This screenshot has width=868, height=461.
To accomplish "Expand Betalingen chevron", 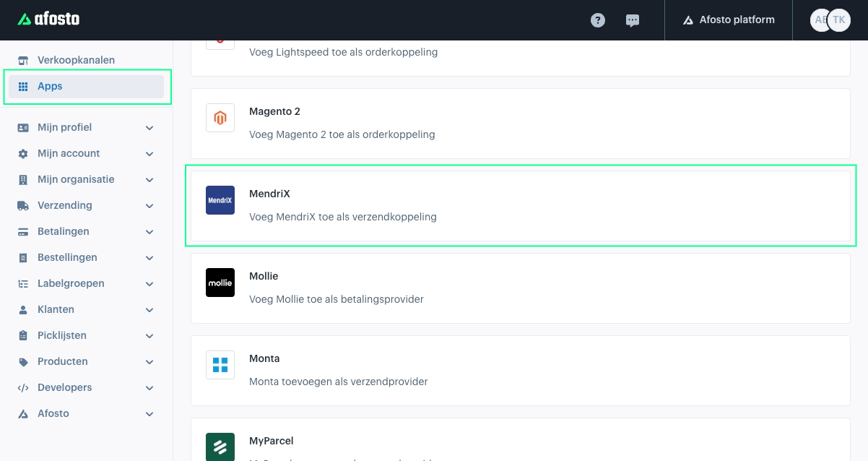I will click(x=149, y=232).
